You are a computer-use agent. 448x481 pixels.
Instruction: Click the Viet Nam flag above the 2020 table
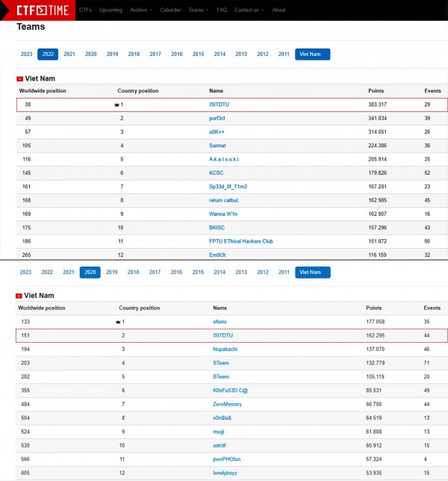click(x=19, y=296)
